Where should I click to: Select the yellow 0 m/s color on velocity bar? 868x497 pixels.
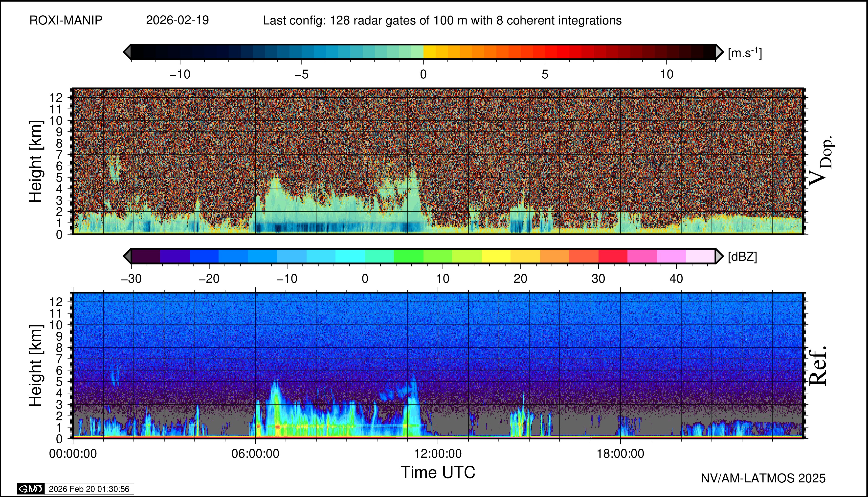point(429,52)
